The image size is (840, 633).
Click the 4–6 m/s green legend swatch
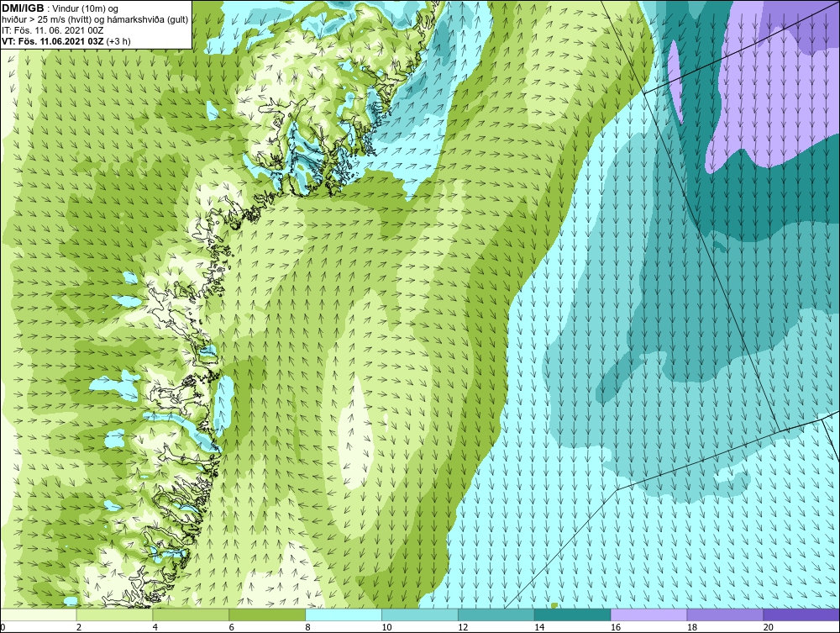191,615
